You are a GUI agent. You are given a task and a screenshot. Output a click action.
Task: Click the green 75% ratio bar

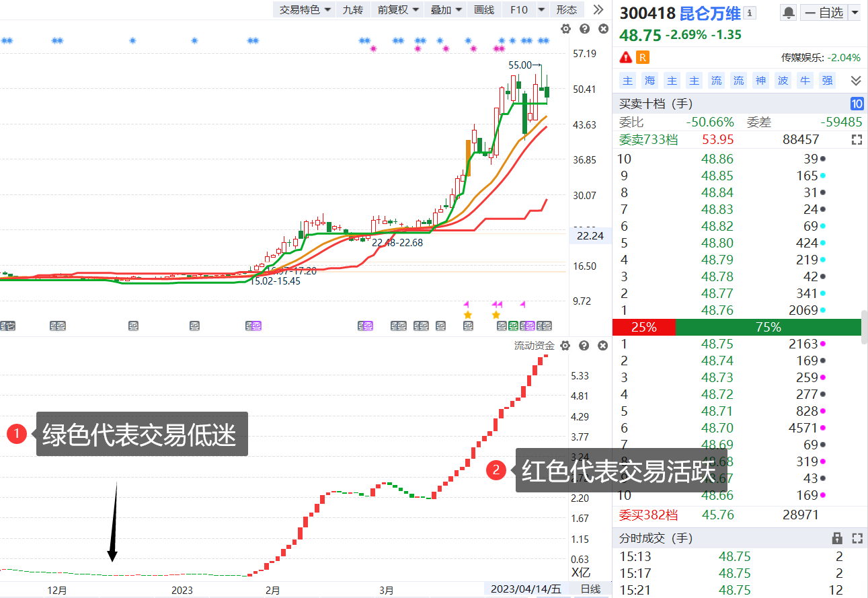[x=768, y=327]
